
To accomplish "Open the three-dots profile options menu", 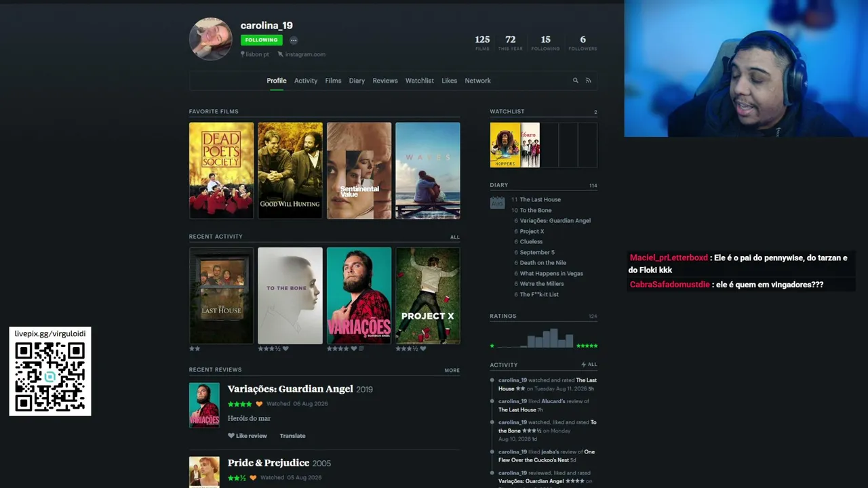I will tap(294, 40).
